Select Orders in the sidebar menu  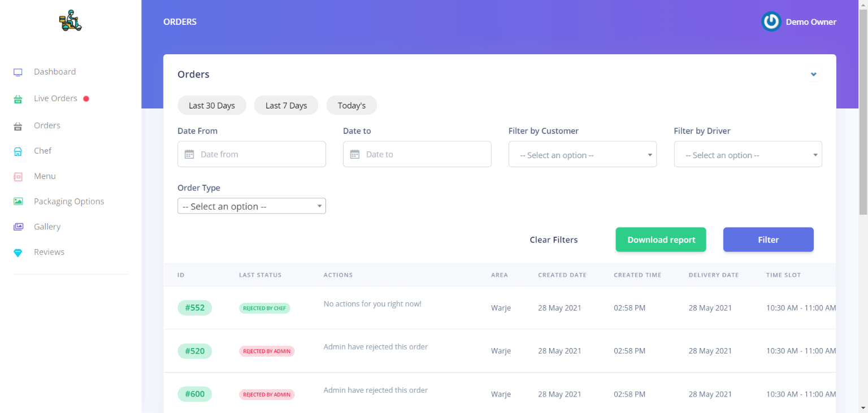[47, 125]
